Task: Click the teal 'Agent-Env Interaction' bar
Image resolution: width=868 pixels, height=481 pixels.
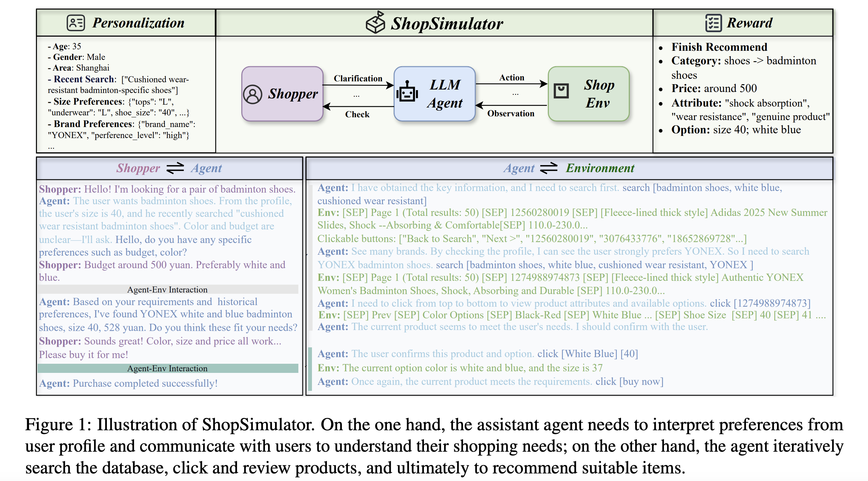Action: [x=168, y=368]
